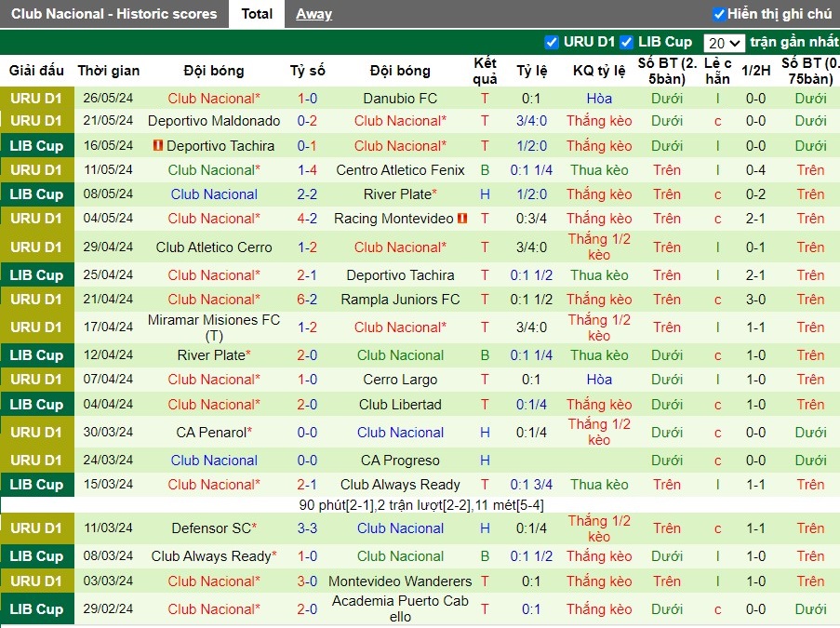Click Hòa result on 07/04/24 row
The height and width of the screenshot is (628, 840).
(599, 380)
